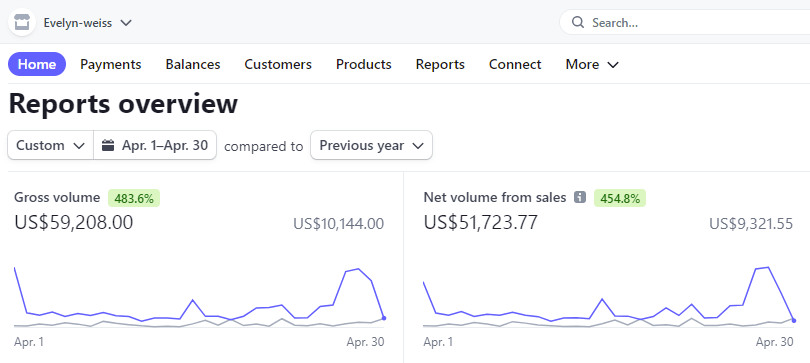Click the Apr. 1 label under Net volume
Image resolution: width=810 pixels, height=363 pixels.
point(438,342)
